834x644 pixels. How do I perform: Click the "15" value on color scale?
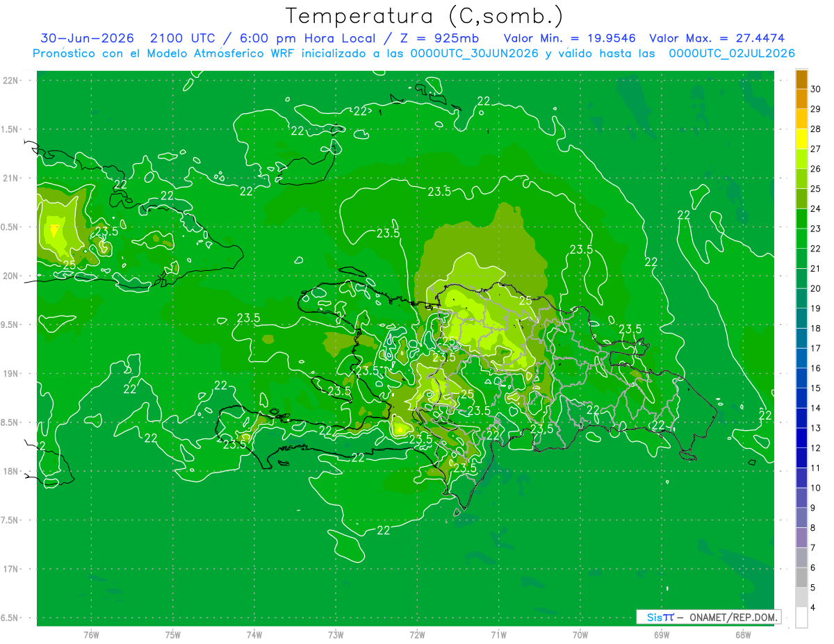click(816, 388)
